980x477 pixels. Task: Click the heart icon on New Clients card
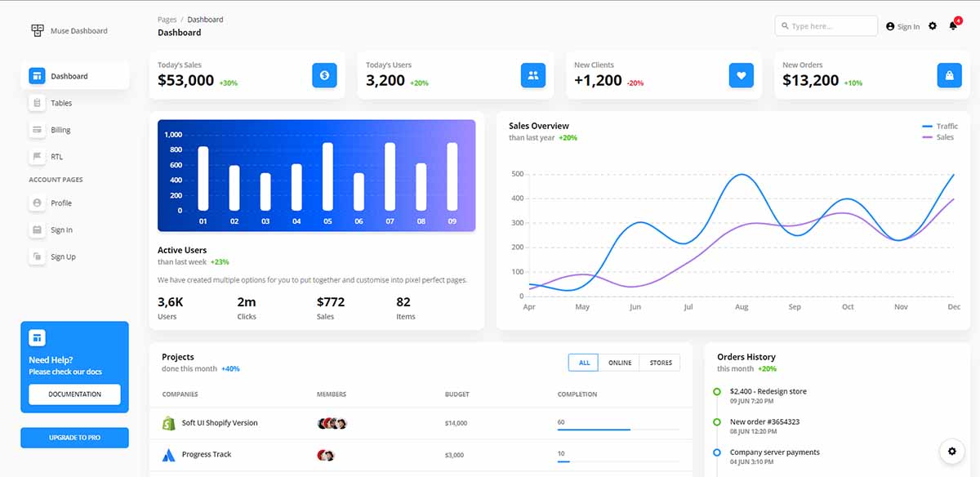tap(741, 75)
